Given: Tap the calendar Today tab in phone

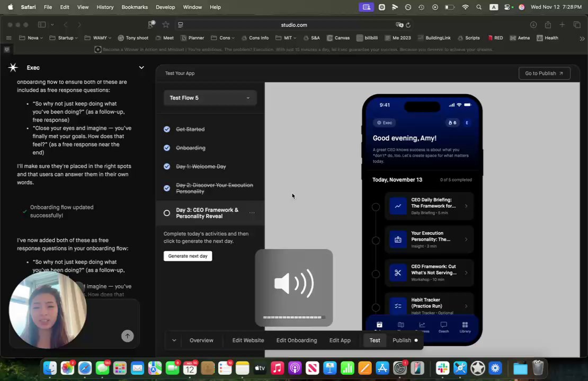Looking at the screenshot, I should [x=379, y=326].
